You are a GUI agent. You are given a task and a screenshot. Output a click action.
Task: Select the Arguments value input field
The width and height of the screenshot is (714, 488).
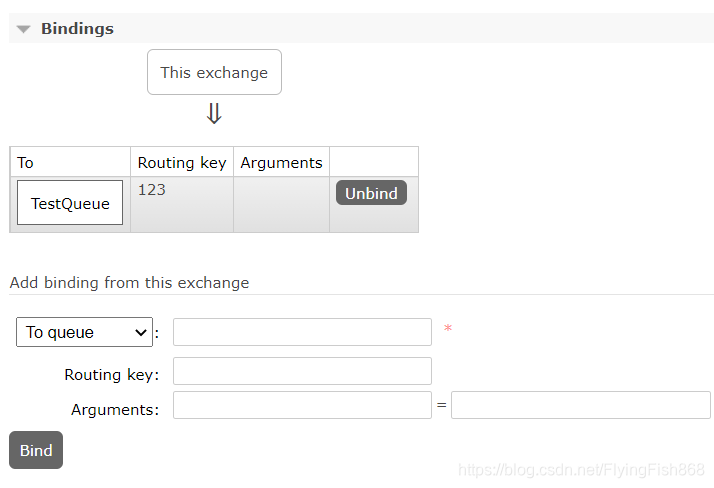coord(580,405)
